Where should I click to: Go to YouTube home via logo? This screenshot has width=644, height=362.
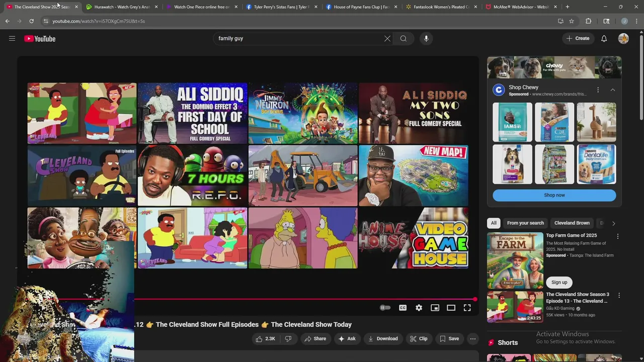[40, 39]
